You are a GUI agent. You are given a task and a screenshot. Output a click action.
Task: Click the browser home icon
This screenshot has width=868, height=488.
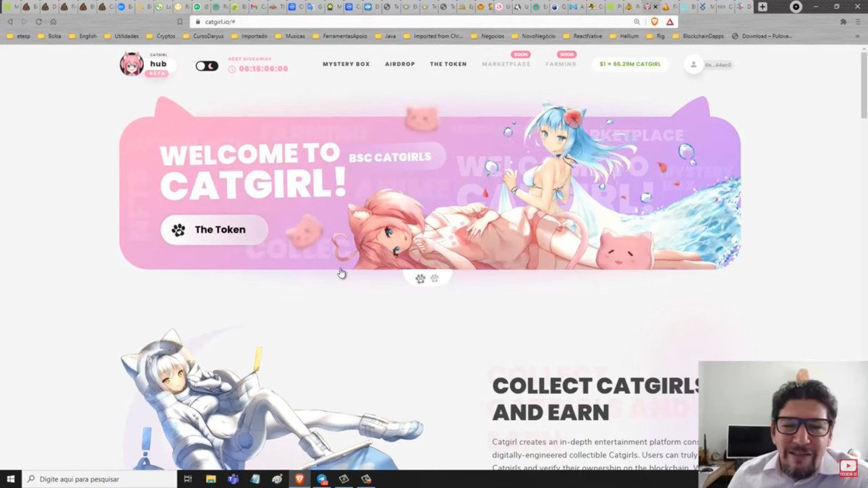[53, 22]
